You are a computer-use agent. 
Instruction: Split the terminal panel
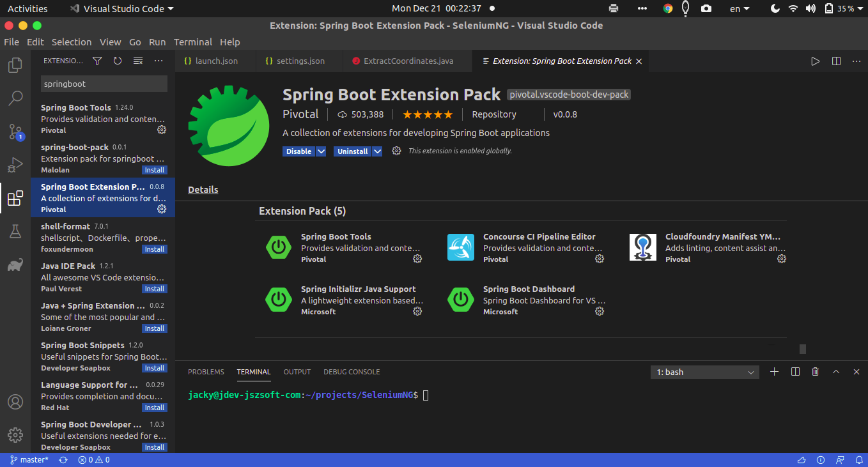795,372
